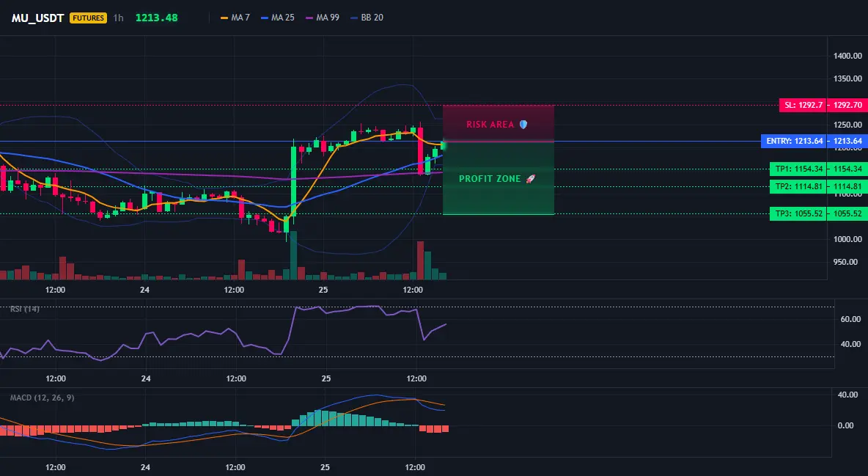
Task: Click the ENTRY: 1213.64 label
Action: (794, 142)
